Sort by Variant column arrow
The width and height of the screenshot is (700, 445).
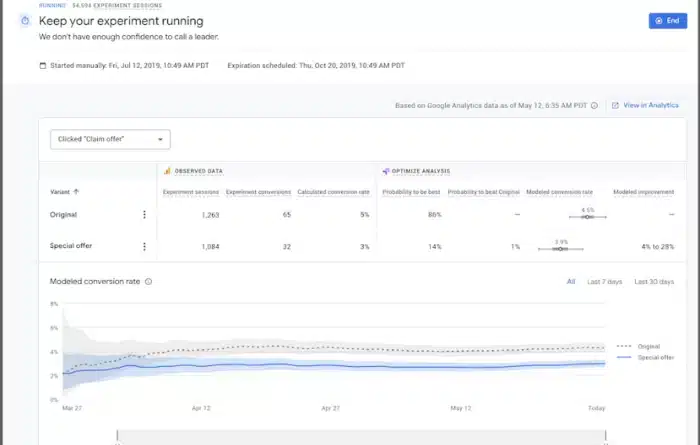point(77,191)
